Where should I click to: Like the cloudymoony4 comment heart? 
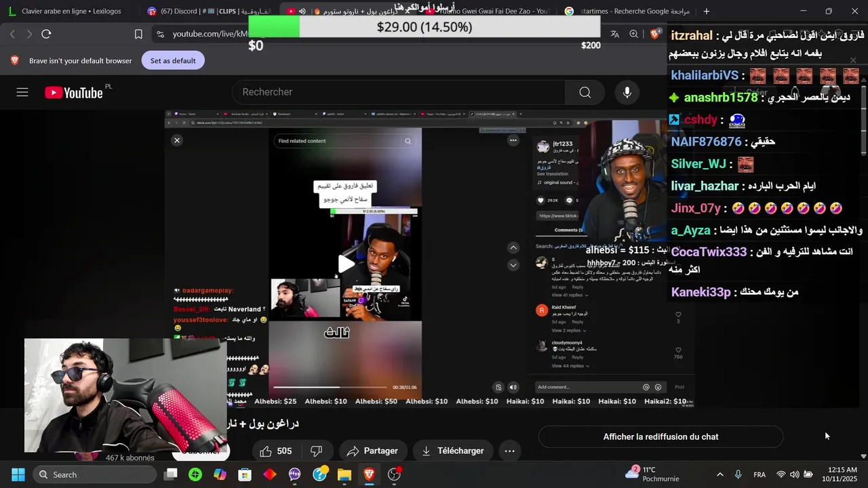(678, 350)
